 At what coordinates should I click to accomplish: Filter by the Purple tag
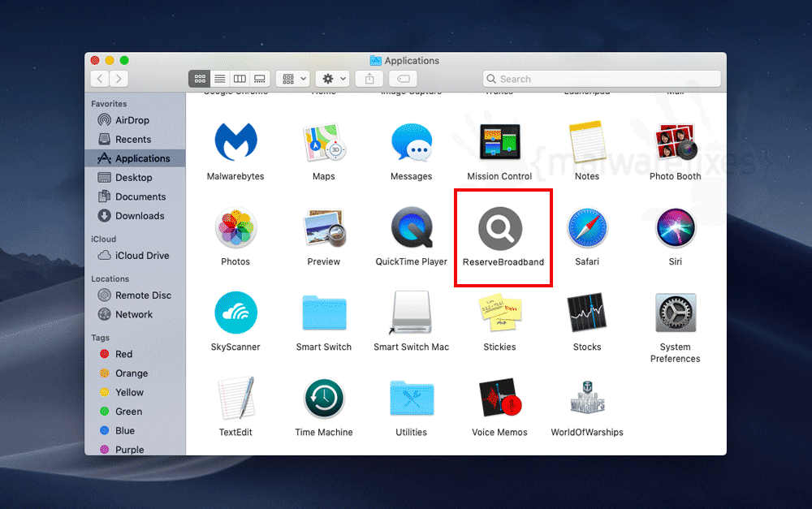click(x=135, y=450)
